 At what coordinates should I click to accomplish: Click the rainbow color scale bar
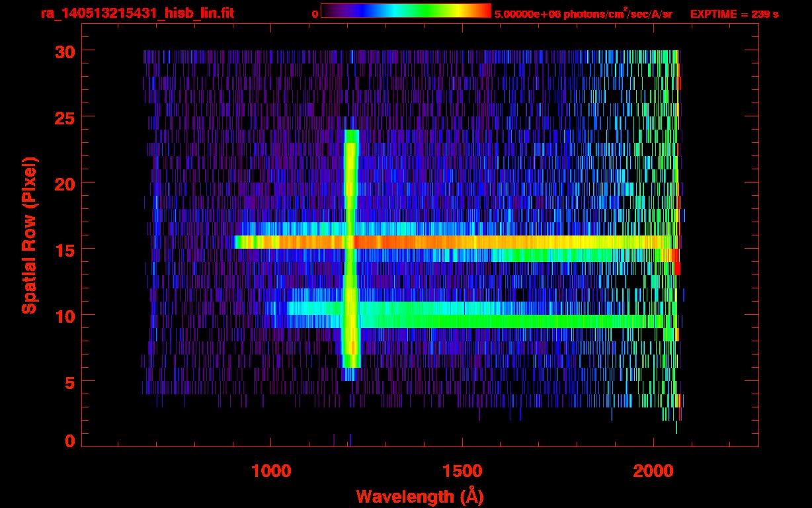click(x=406, y=11)
